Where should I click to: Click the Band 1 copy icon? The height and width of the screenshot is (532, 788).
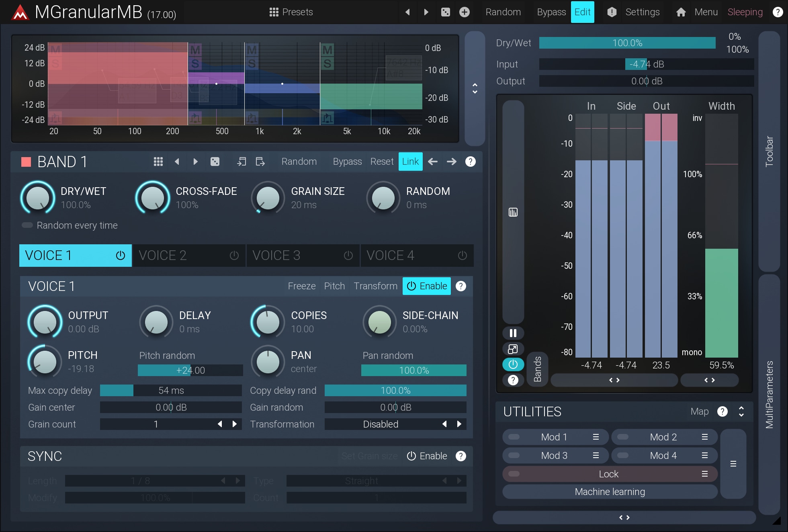pyautogui.click(x=242, y=162)
